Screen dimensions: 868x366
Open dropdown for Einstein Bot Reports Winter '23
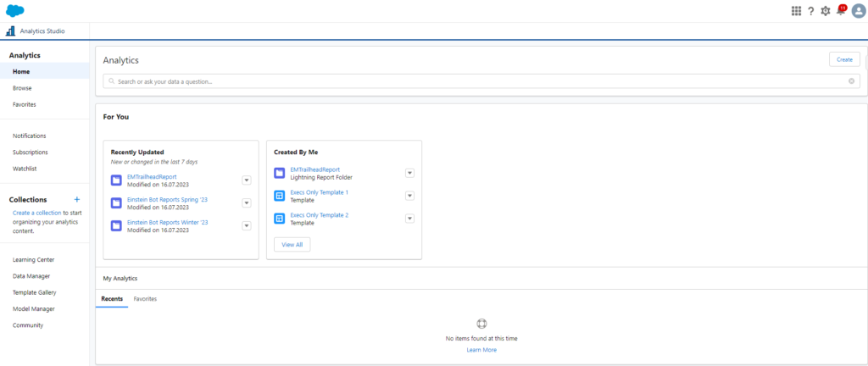pos(247,225)
